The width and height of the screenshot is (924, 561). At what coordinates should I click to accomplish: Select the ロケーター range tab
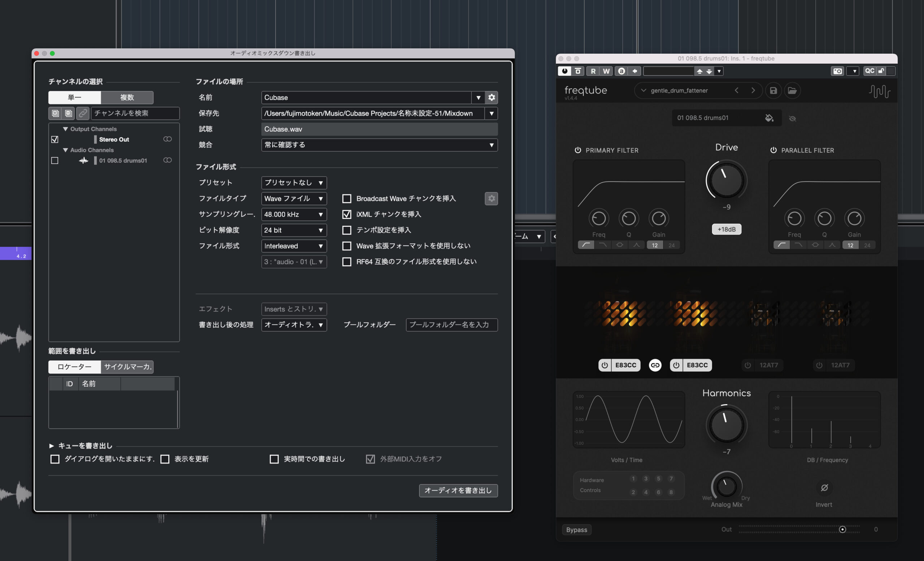click(x=75, y=367)
